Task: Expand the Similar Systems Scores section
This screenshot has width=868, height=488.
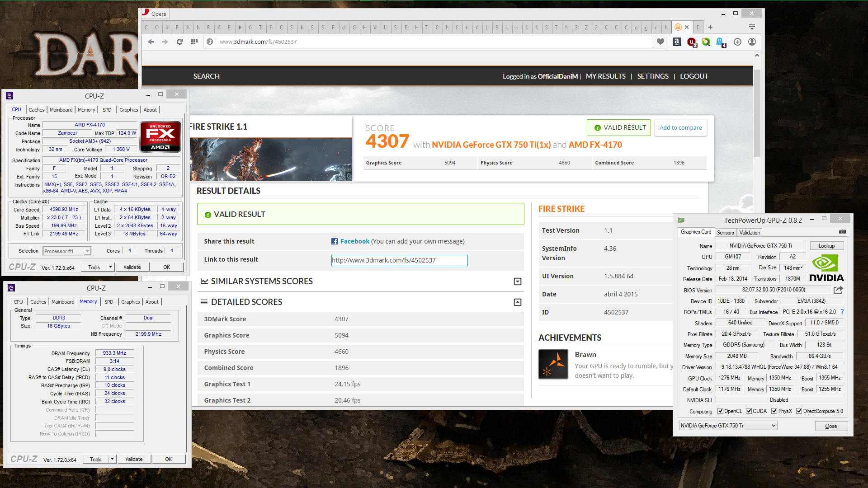Action: click(x=518, y=282)
